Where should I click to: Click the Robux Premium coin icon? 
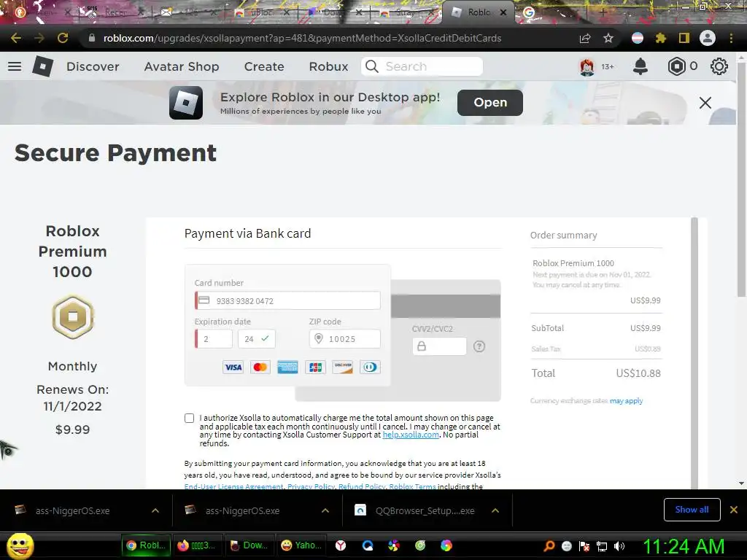coord(73,316)
